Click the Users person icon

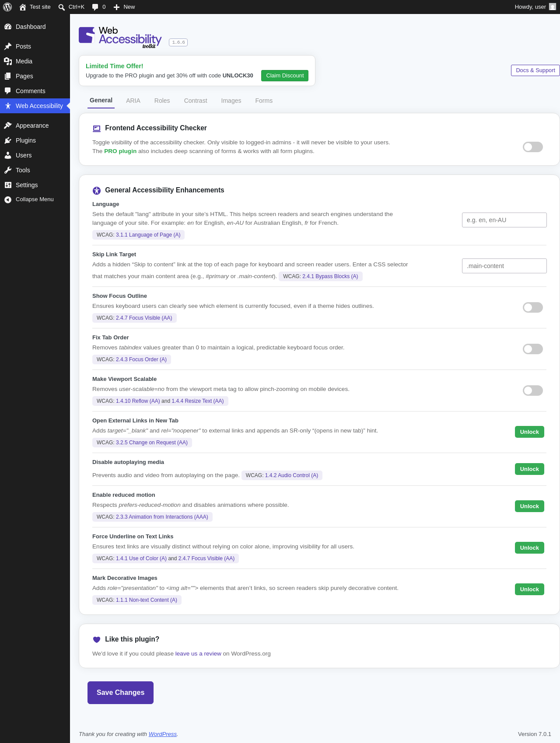(8, 155)
